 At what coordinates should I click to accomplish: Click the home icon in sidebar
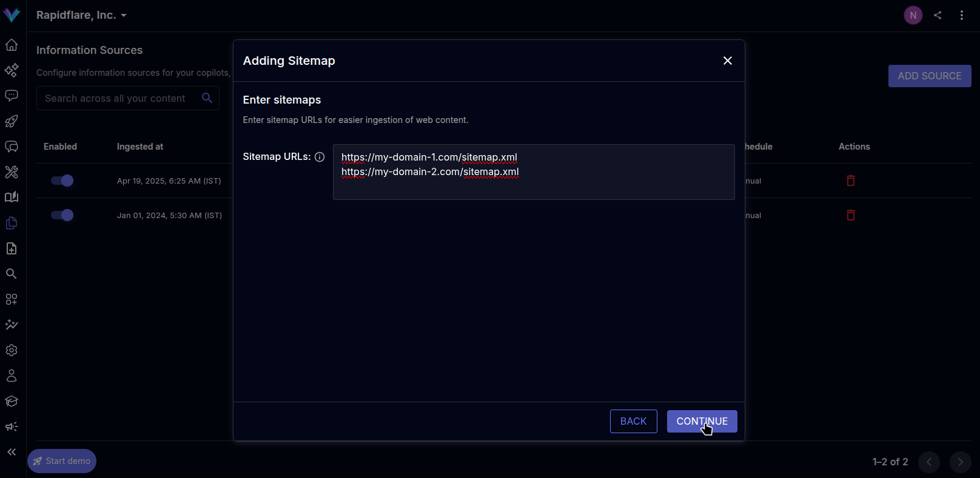pos(12,45)
